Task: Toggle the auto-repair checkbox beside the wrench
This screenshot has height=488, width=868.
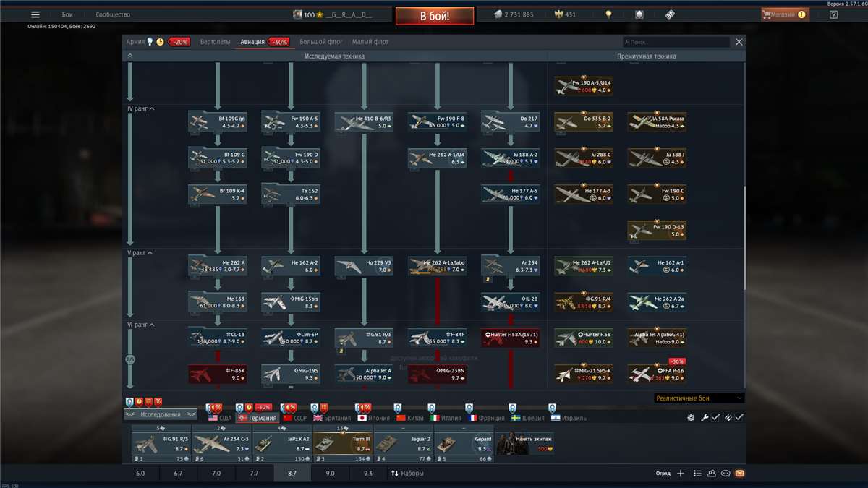Action: [715, 418]
